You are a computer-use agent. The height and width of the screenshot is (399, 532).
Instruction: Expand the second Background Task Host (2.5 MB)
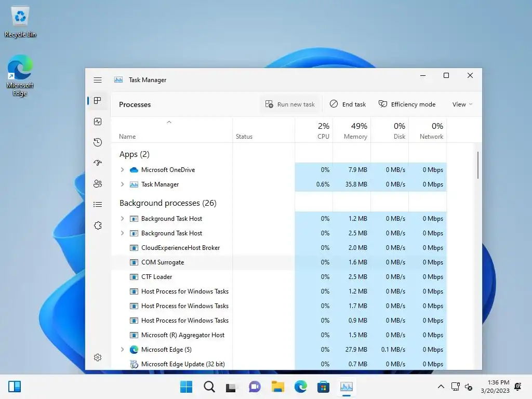[122, 233]
